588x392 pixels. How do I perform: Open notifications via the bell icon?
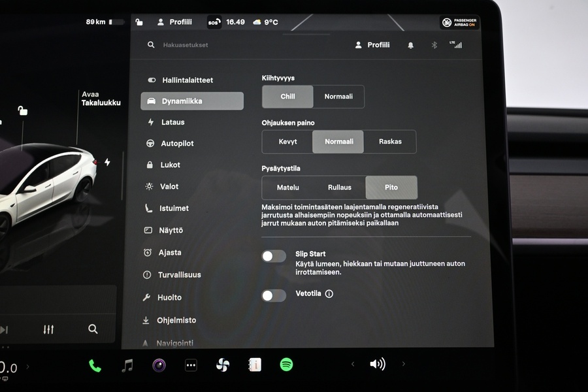point(411,44)
